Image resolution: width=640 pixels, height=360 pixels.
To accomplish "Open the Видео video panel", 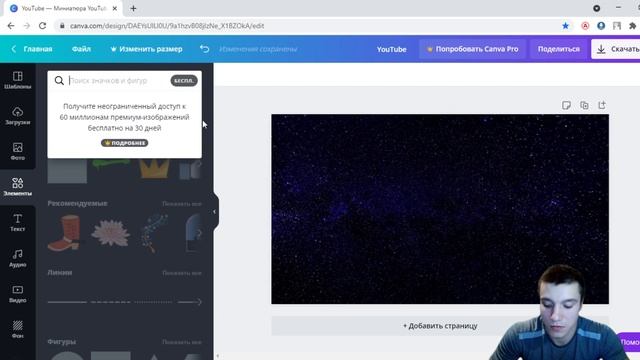I will 18,293.
